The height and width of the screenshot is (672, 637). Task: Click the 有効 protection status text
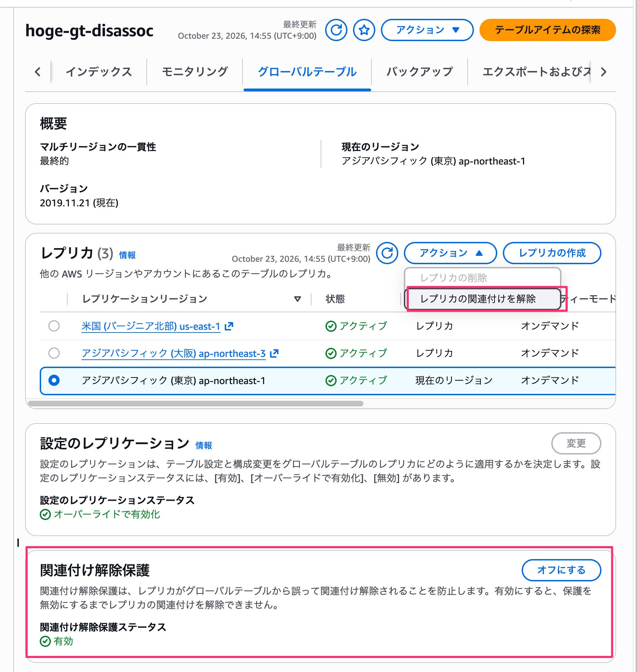[x=63, y=641]
